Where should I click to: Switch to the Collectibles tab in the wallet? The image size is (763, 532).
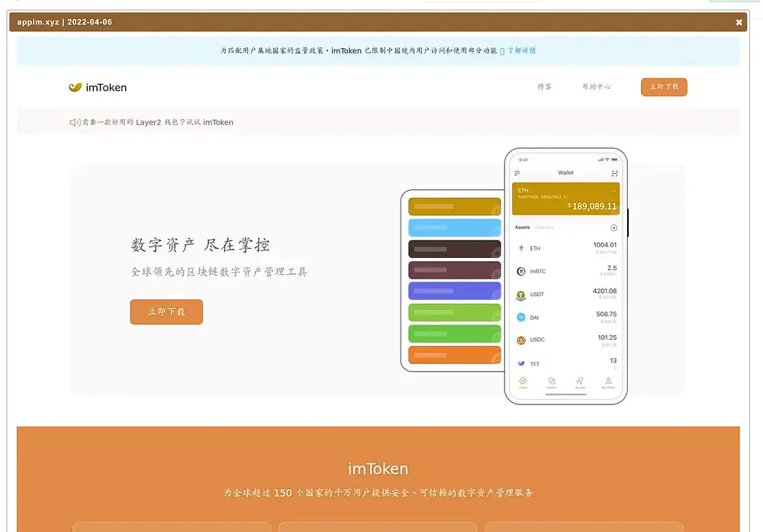545,227
